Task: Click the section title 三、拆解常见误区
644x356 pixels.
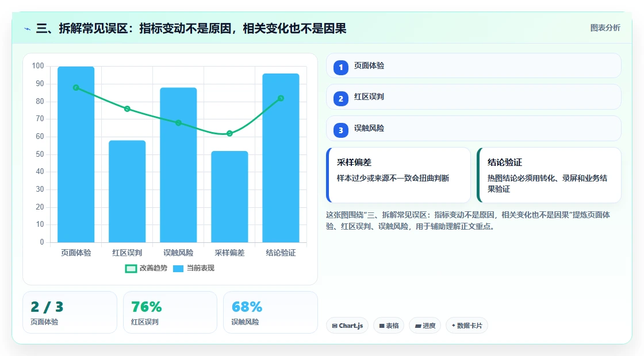Action: coord(191,28)
